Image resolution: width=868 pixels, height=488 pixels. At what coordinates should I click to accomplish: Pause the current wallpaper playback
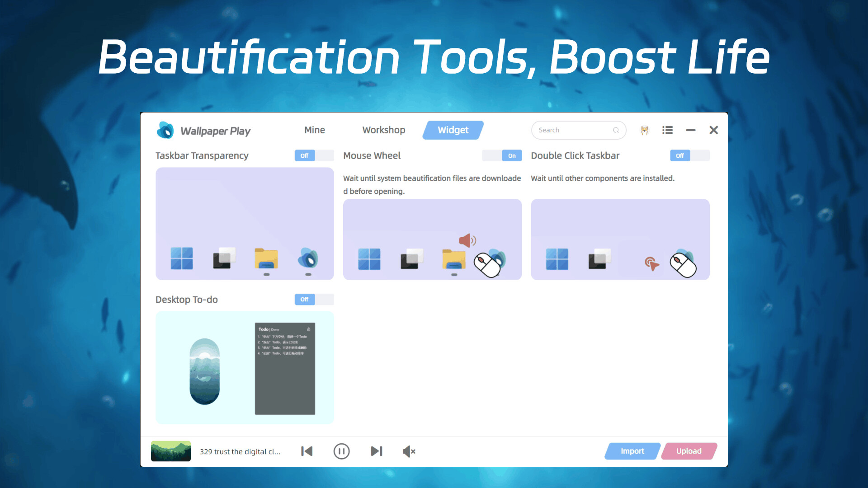342,451
